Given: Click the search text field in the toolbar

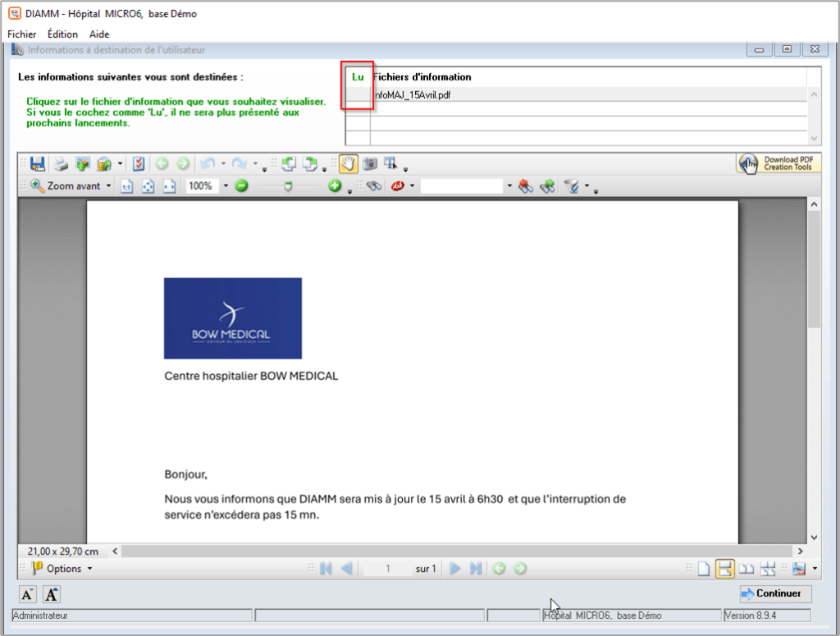Looking at the screenshot, I should click(462, 186).
